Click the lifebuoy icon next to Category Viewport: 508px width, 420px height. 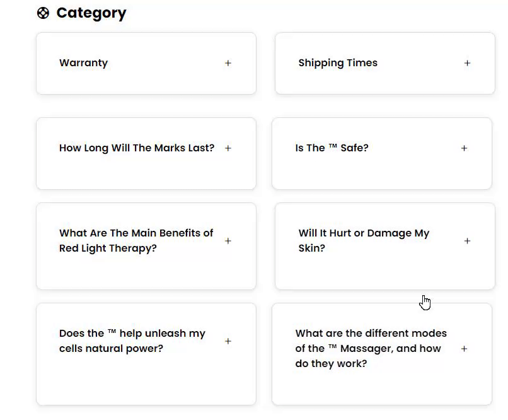(x=43, y=13)
